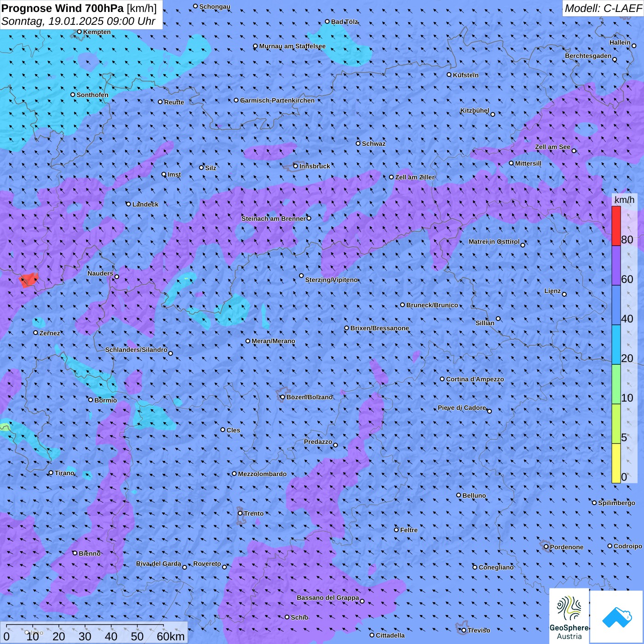This screenshot has width=644, height=644.
Task: Click the 'Modell: C-LAEF' label
Action: 603,8
